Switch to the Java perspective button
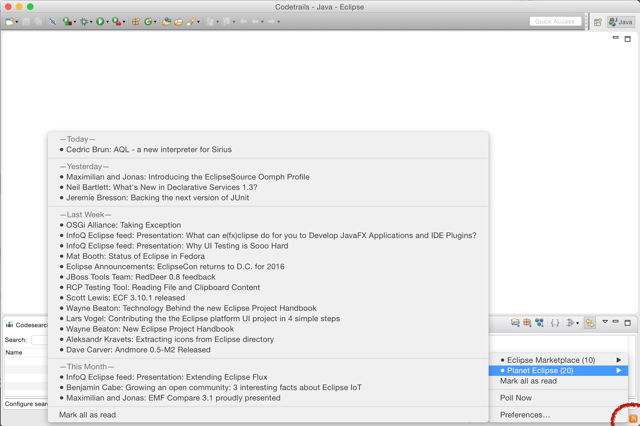This screenshot has height=426, width=640. [620, 22]
